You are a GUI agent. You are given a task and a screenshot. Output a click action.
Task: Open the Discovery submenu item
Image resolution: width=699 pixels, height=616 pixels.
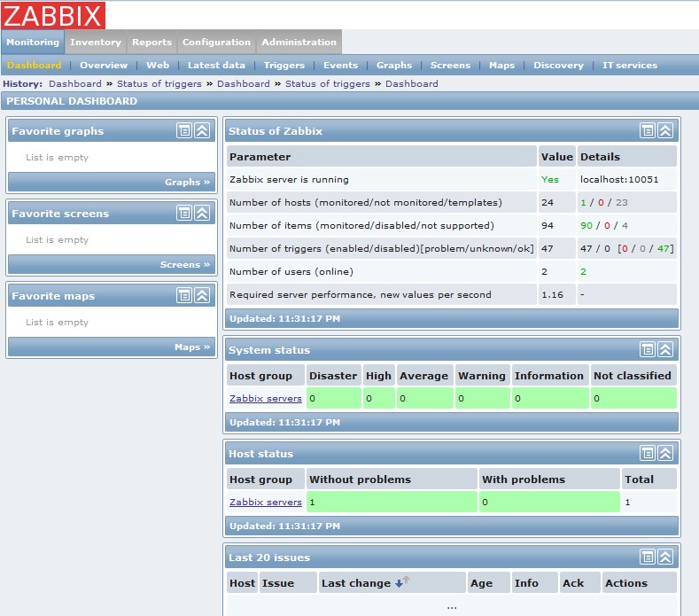pos(558,65)
